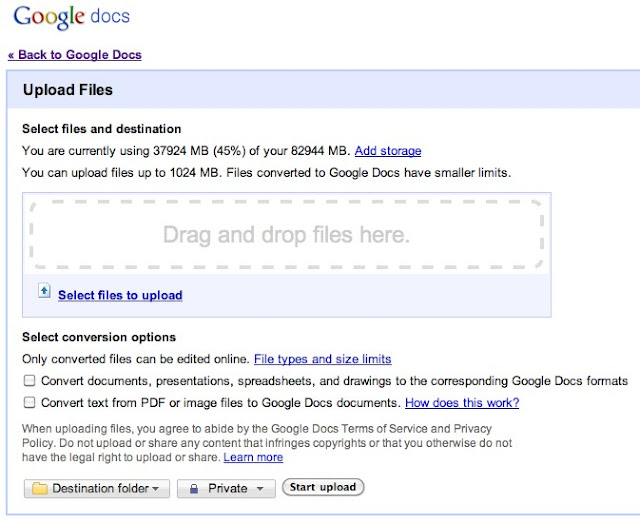Click the folder icon on Destination folder button

pos(40,489)
